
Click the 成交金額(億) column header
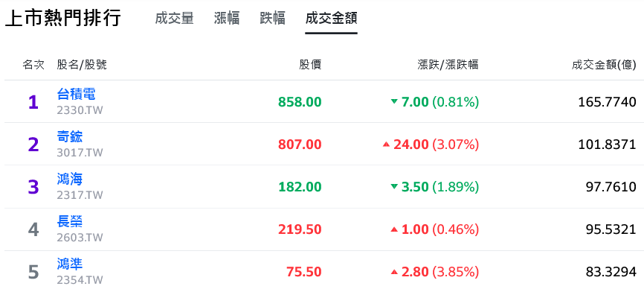point(604,65)
